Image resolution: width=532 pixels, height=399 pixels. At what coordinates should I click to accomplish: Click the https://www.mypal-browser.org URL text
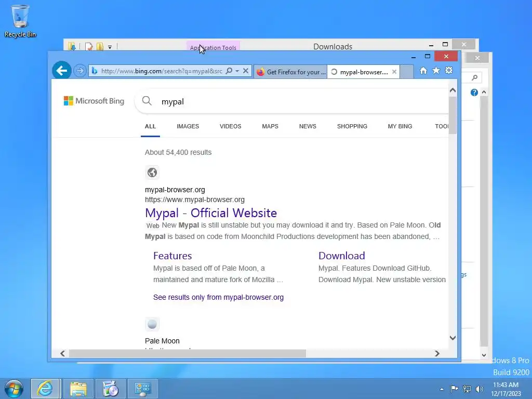coord(195,199)
